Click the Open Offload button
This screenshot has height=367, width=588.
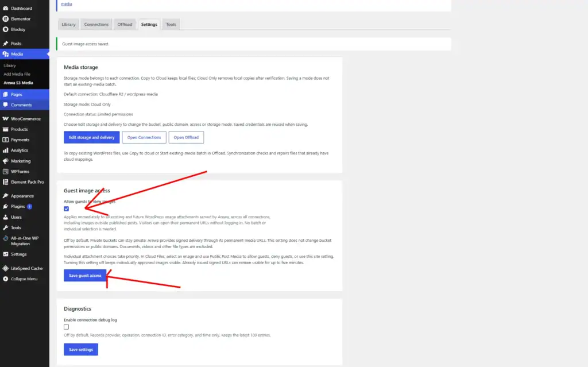pyautogui.click(x=186, y=137)
